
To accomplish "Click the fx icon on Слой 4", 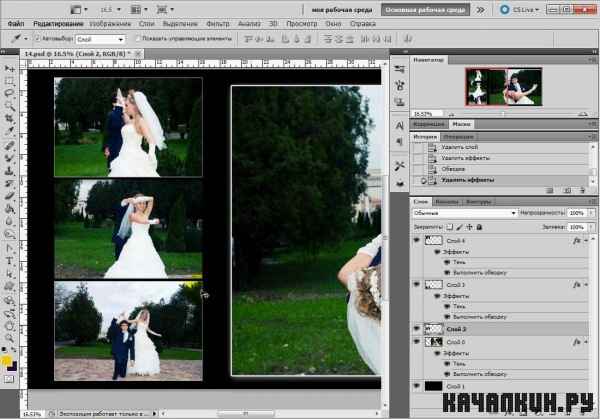I will 577,241.
